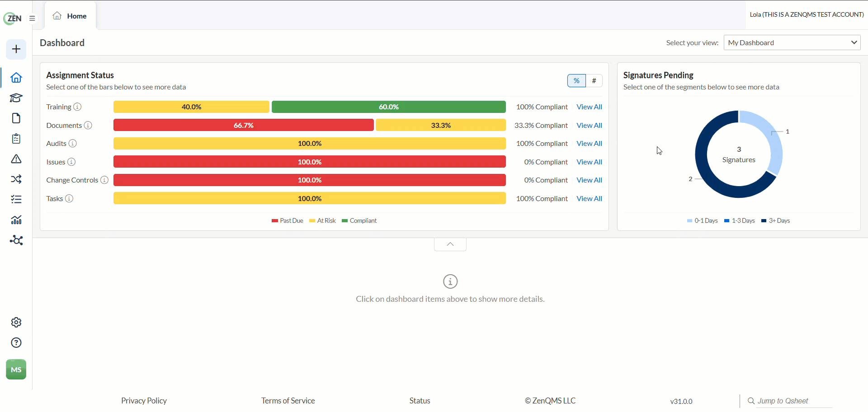The height and width of the screenshot is (412, 868).
Task: Open the Change Controls shuffle icon
Action: click(16, 179)
